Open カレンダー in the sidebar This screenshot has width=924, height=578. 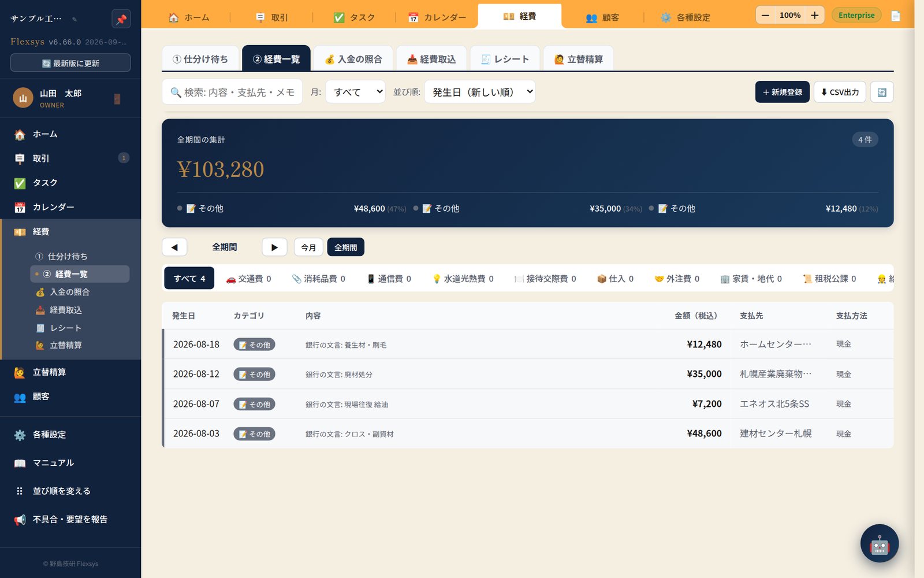(70, 207)
